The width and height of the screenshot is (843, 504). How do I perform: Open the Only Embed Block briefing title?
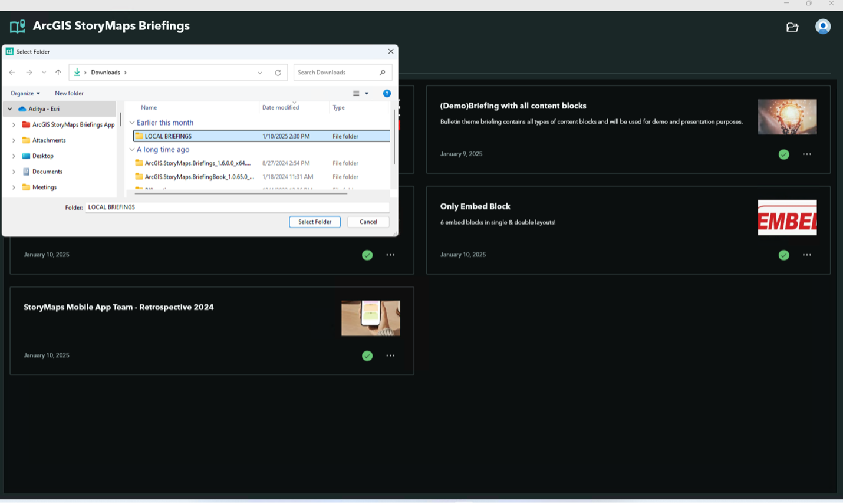coord(475,207)
